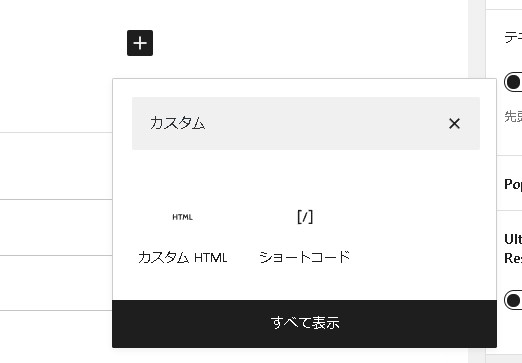Expand the Ult Res sidebar panel
The width and height of the screenshot is (522, 363).
513,249
